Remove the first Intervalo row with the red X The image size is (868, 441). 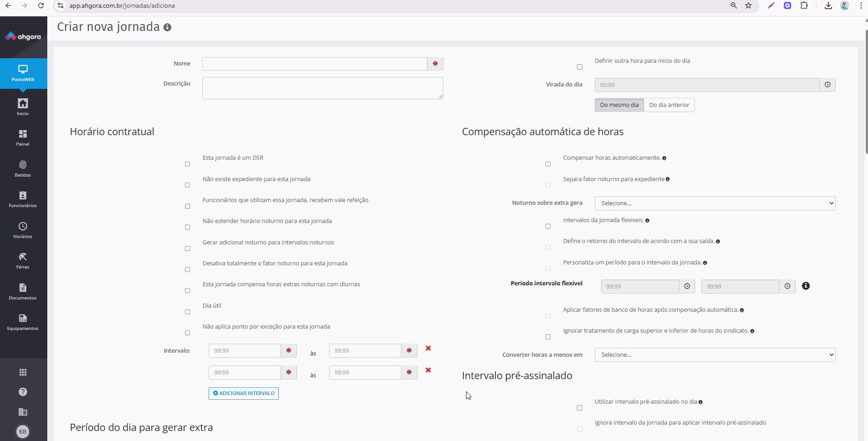pyautogui.click(x=428, y=348)
